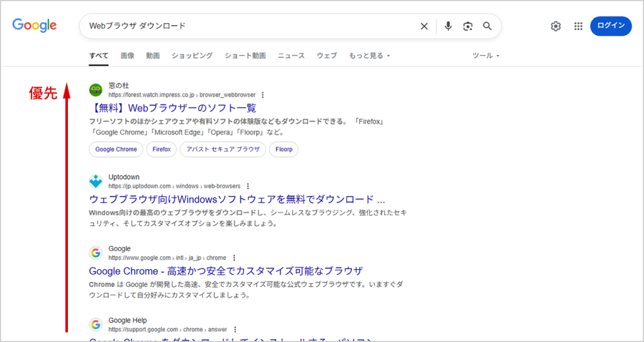
Task: Open 【無料】Webブラウザーのソフト一覧 link
Action: 172,108
